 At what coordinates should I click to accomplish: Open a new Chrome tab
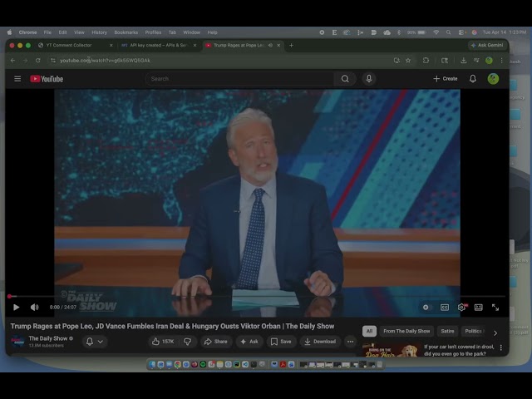[x=291, y=45]
